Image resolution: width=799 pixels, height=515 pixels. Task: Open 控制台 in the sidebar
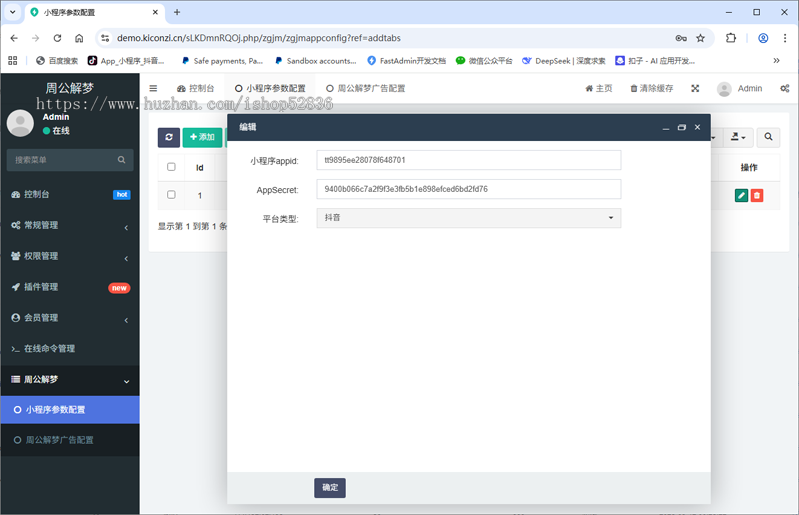pos(70,195)
